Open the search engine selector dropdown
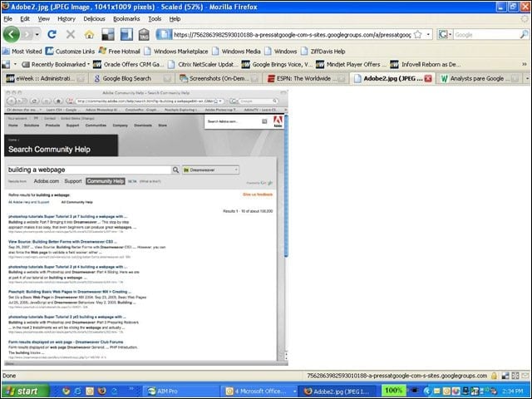 [446, 35]
